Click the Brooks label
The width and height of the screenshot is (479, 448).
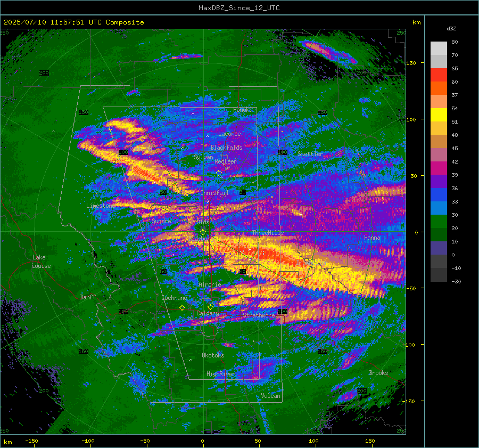[378, 373]
